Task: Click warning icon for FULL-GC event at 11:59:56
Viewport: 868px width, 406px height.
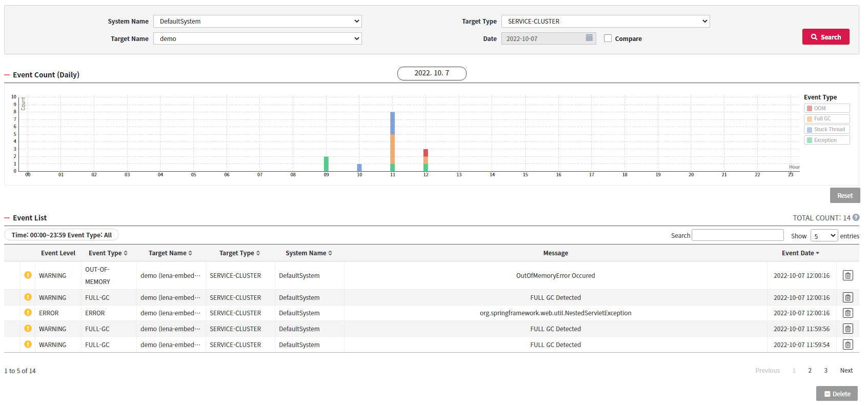Action: [28, 328]
